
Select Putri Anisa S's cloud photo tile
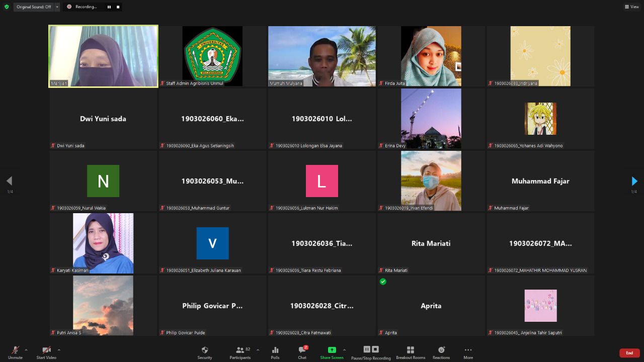point(103,306)
